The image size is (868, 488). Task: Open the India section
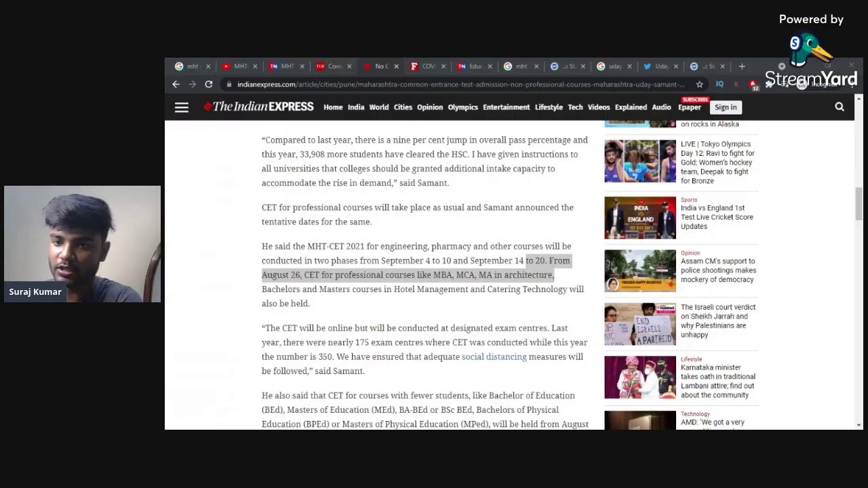coord(356,107)
